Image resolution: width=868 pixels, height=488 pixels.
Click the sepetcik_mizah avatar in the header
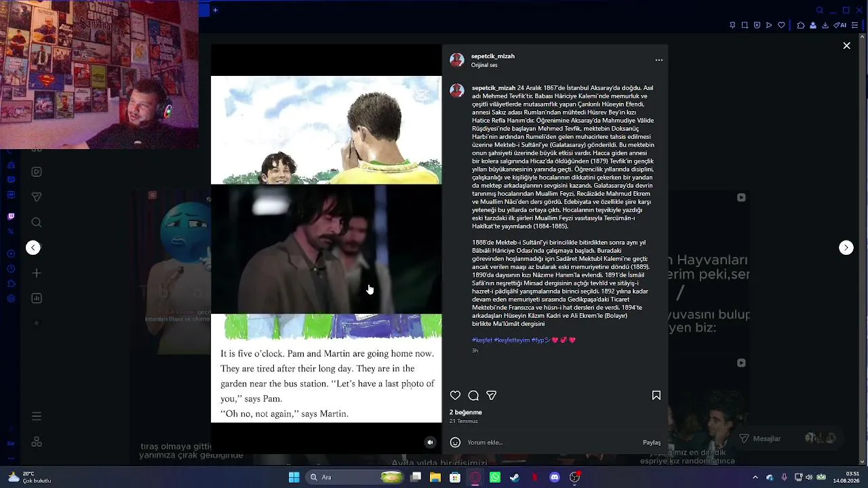pos(457,60)
